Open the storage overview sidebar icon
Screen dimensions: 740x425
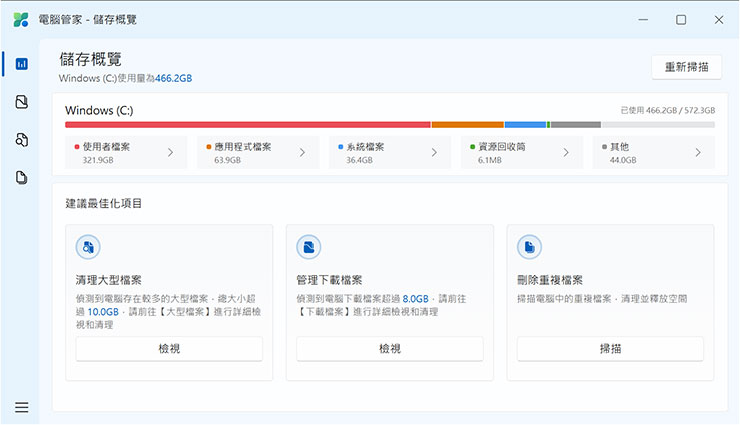(21, 64)
